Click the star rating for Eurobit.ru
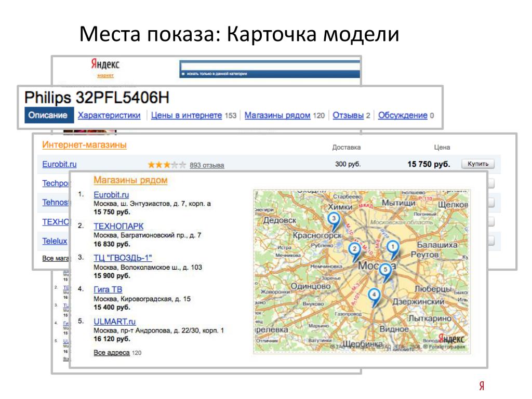Screen dimensions: 532x399 (167, 165)
